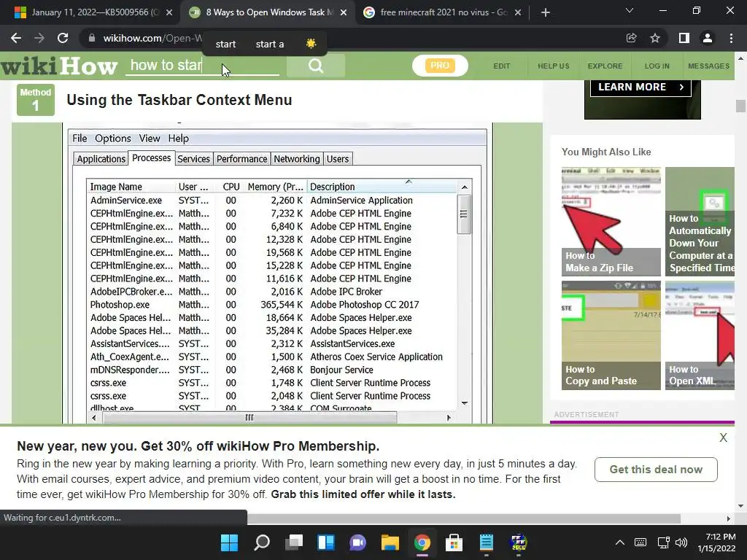This screenshot has height=560, width=747.
Task: Open Widgets from the taskbar
Action: pos(326,542)
